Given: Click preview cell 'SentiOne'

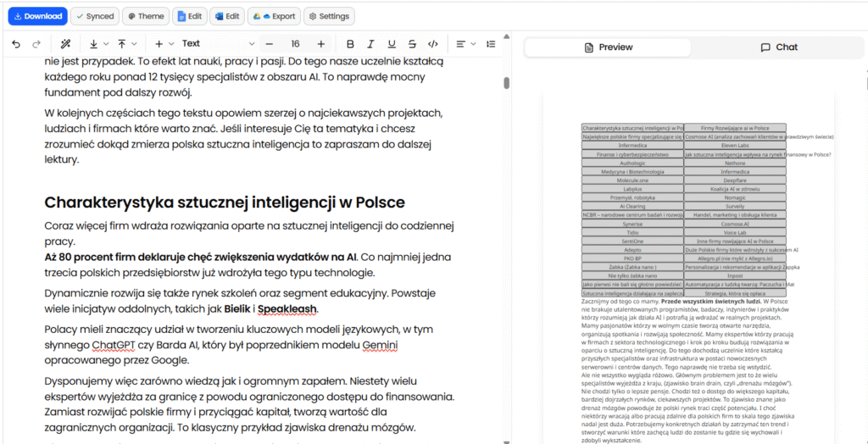Looking at the screenshot, I should point(632,241).
